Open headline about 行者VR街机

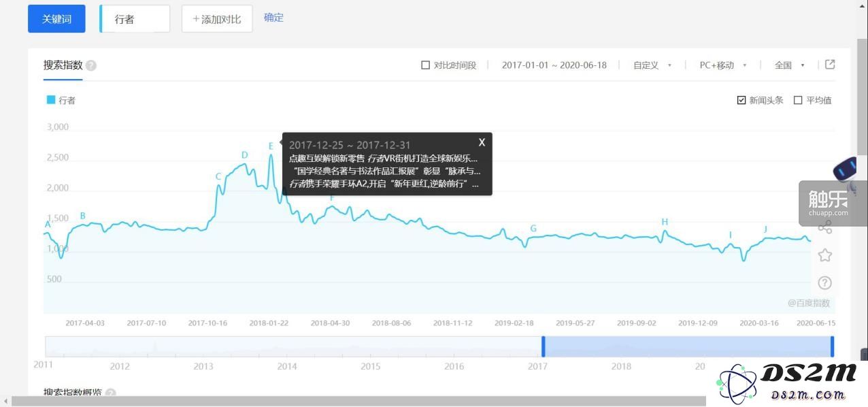click(x=383, y=158)
